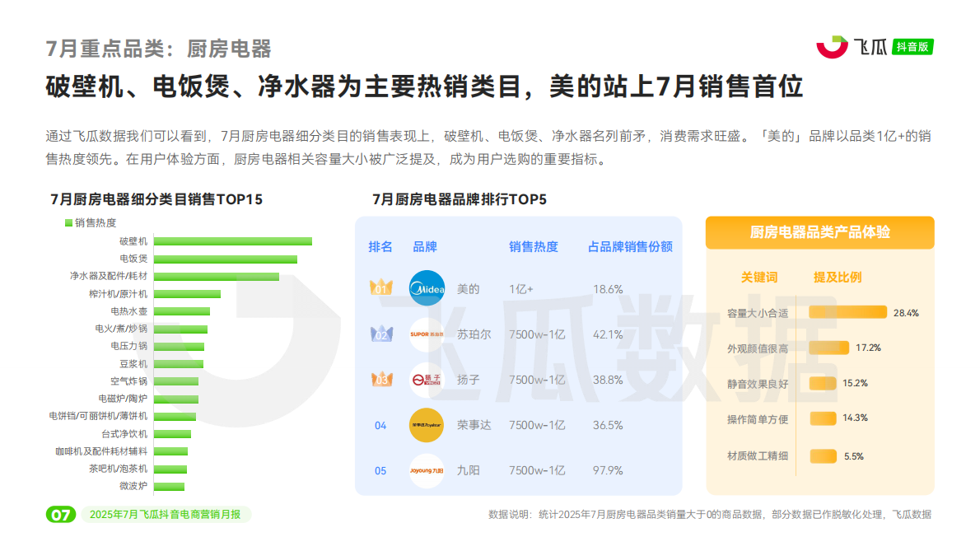
Task: Select the SUPOR brand logo
Action: (x=427, y=334)
